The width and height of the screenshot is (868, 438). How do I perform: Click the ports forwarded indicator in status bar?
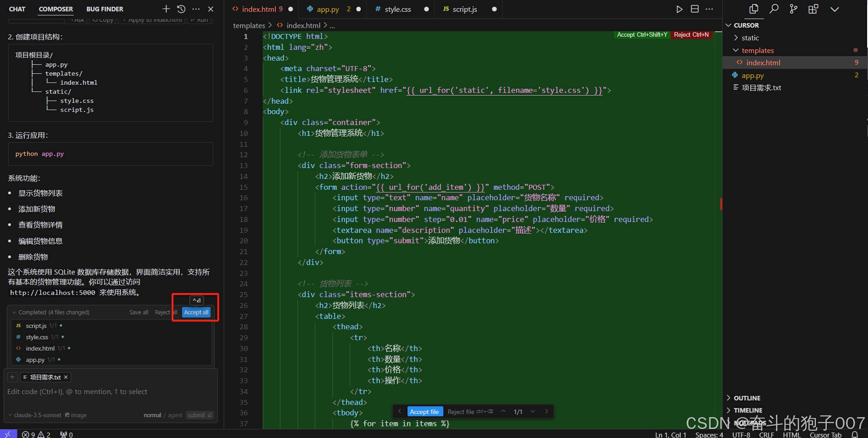point(67,434)
